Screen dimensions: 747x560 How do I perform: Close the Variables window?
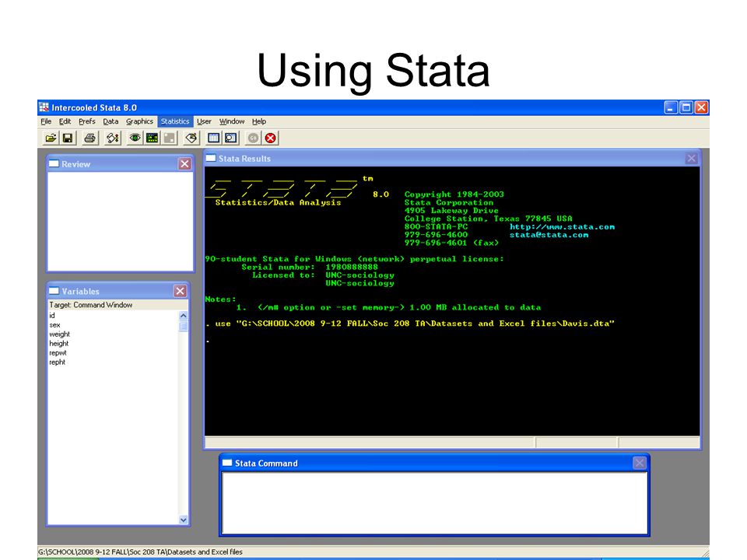(x=180, y=291)
